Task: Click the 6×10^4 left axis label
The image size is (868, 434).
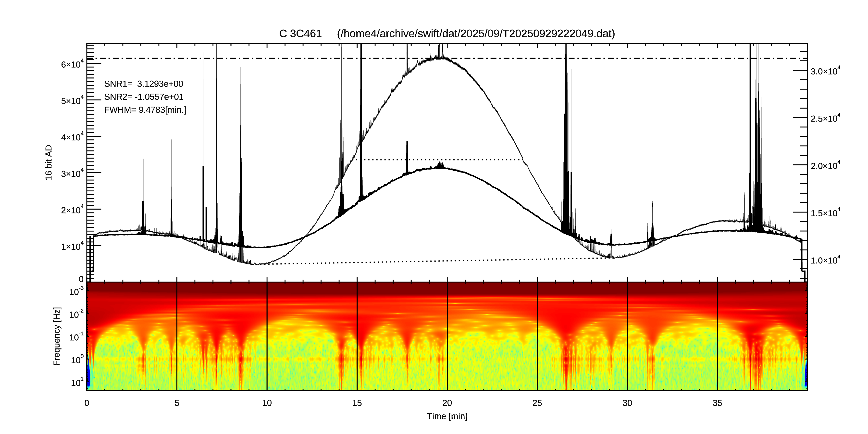Action: (72, 64)
